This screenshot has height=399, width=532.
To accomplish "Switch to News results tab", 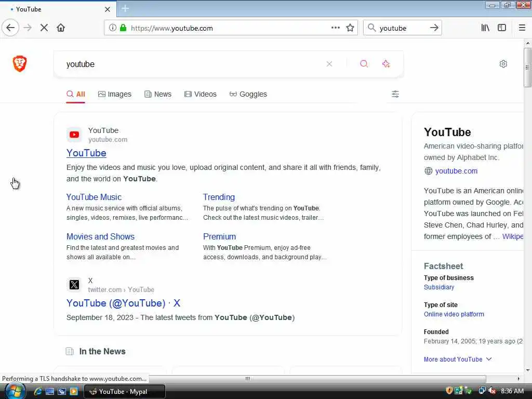I will click(x=158, y=94).
